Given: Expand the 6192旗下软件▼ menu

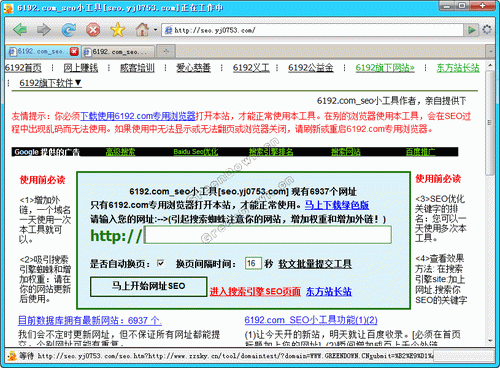Looking at the screenshot, I should [50, 83].
